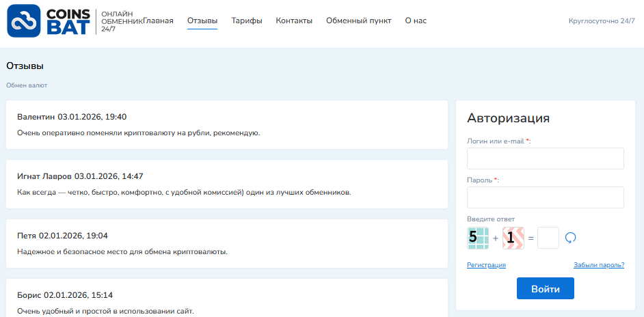The image size is (644, 317).
Task: Click the captcha image showing 1
Action: pos(513,238)
